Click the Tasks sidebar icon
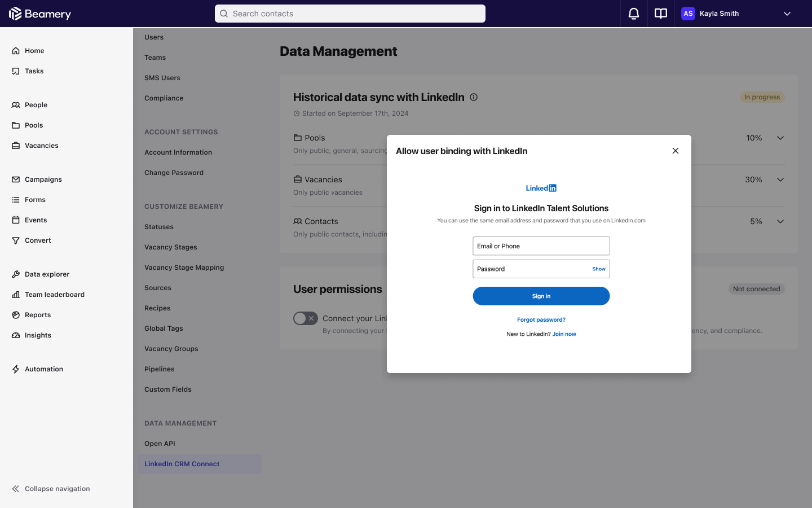Viewport: 812px width, 508px height. point(16,71)
